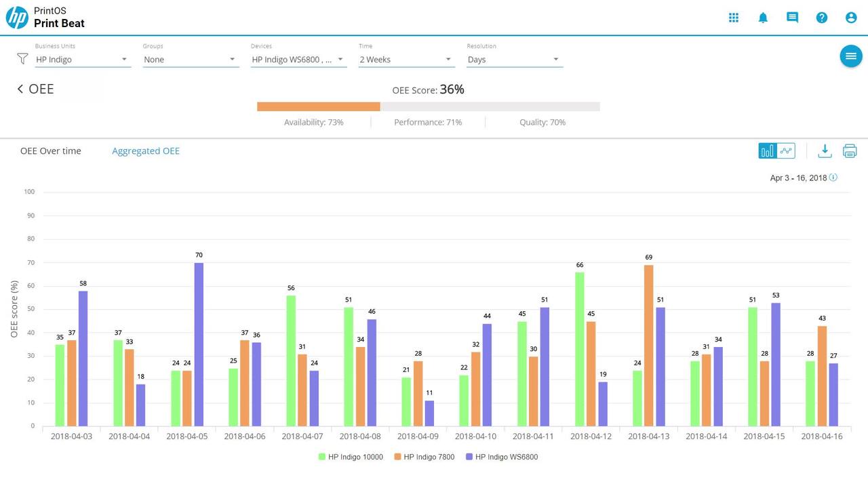868x488 pixels.
Task: Click the filter funnel icon
Action: 22,59
